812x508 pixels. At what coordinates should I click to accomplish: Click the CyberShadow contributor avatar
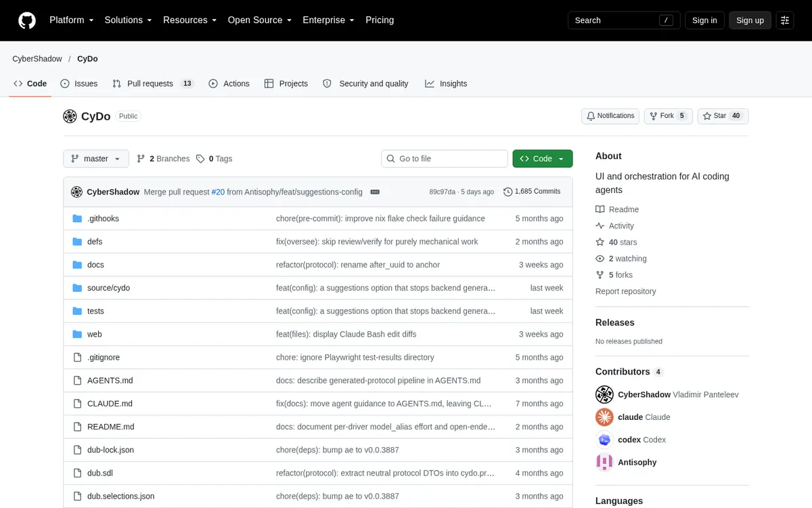(604, 394)
